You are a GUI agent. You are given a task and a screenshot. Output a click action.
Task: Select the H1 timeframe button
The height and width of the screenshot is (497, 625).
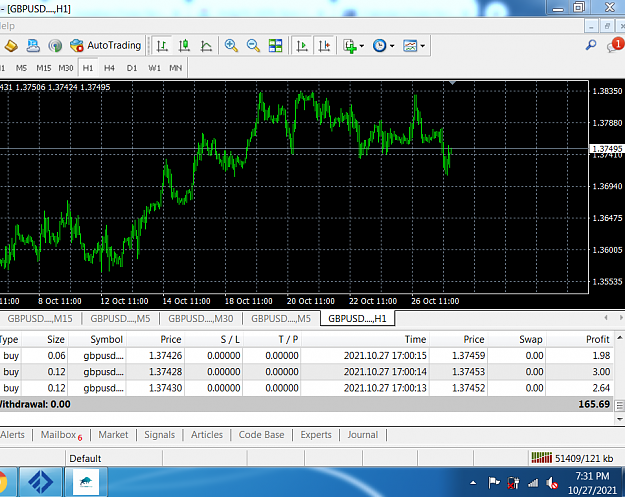pos(88,68)
